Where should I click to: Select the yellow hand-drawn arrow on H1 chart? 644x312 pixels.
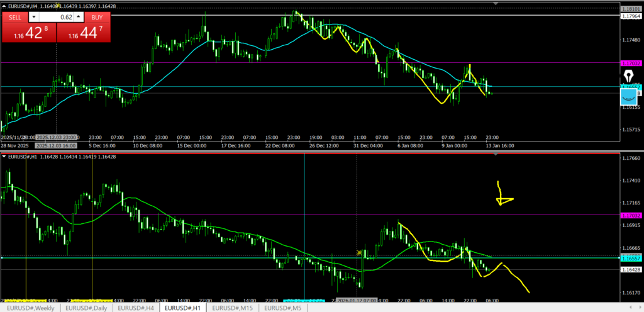point(503,196)
